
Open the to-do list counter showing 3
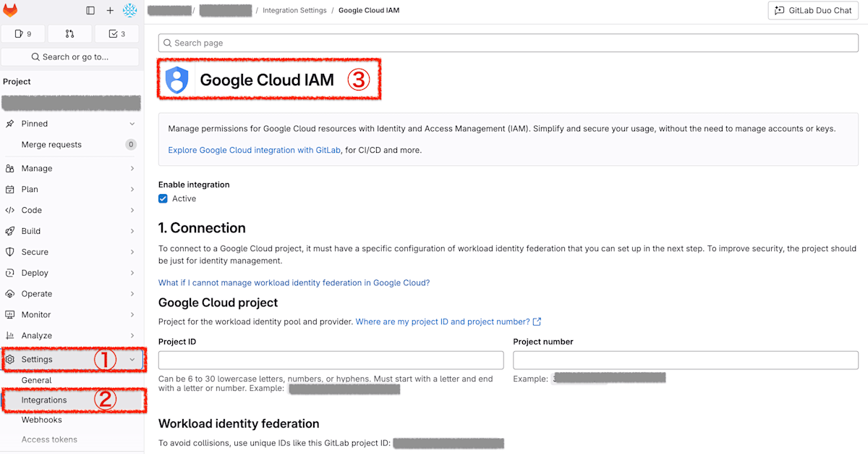point(116,34)
